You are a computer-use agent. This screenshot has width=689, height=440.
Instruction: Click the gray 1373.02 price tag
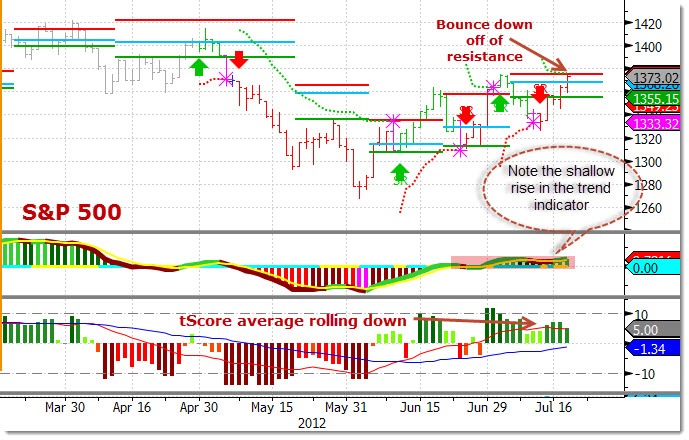tap(653, 78)
